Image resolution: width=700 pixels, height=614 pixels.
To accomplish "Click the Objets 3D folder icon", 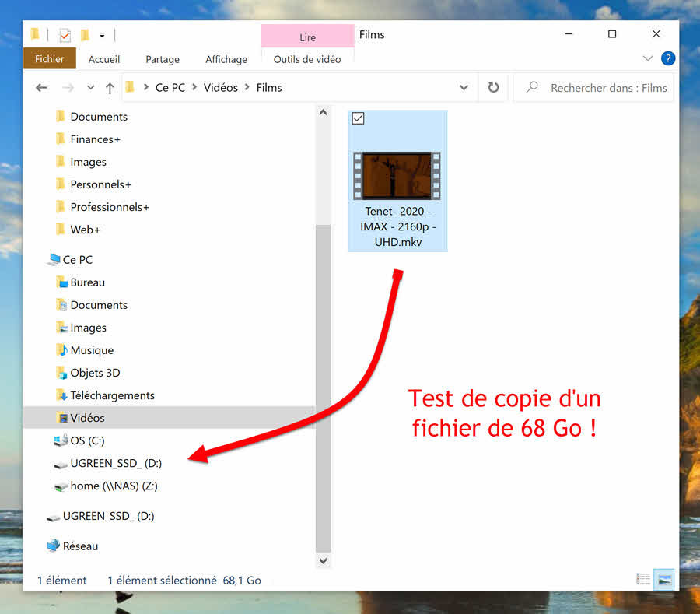I will 61,373.
